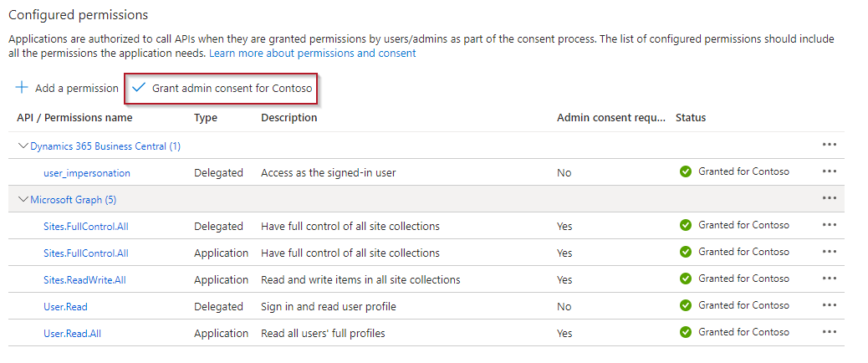Sort by API / Permissions name column
Viewport: 868px width, 363px height.
point(74,118)
